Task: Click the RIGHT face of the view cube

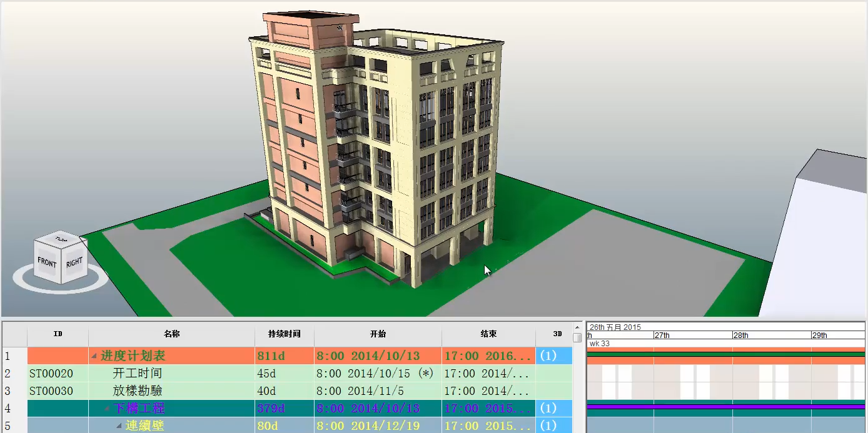Action: tap(74, 262)
